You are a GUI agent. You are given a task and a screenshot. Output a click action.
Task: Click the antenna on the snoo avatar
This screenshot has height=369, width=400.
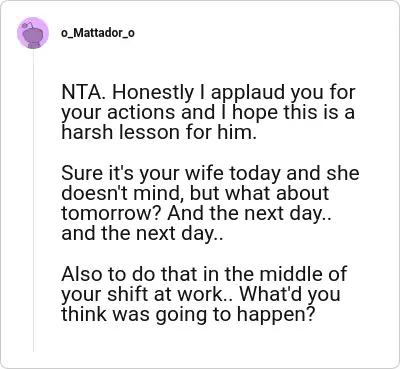click(27, 24)
